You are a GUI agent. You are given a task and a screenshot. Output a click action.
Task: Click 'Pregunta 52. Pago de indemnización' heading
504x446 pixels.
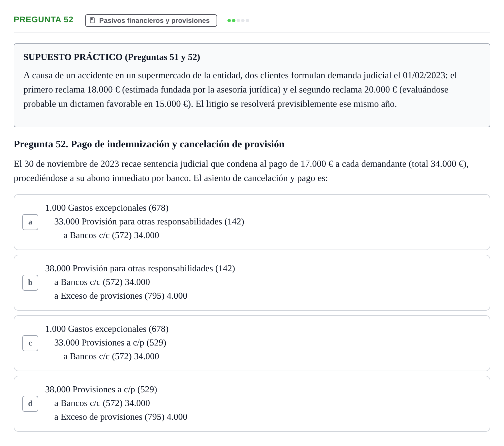tap(149, 144)
